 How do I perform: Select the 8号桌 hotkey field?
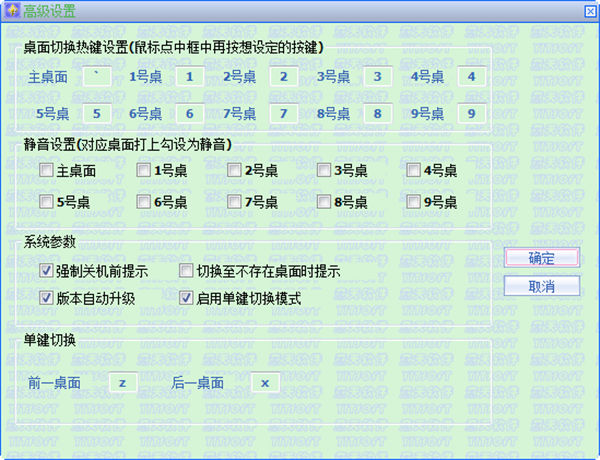[378, 114]
